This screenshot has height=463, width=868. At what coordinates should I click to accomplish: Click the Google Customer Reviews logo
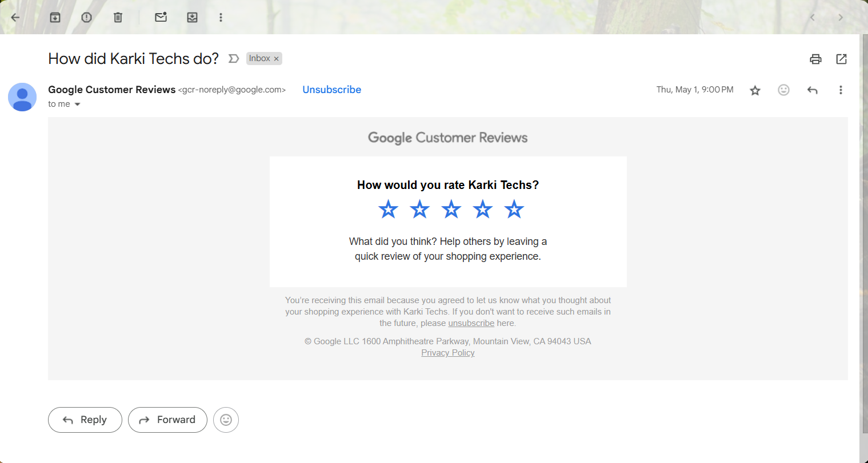point(447,138)
